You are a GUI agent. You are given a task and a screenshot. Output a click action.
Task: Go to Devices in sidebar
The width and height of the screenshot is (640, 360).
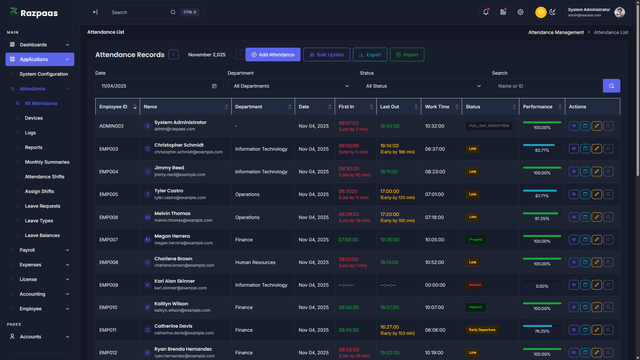click(x=33, y=118)
